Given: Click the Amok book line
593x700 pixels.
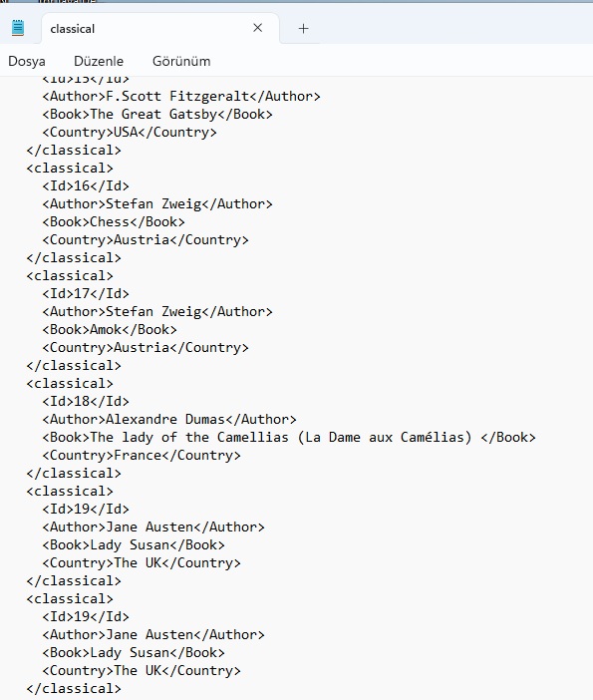Looking at the screenshot, I should click(x=110, y=329).
